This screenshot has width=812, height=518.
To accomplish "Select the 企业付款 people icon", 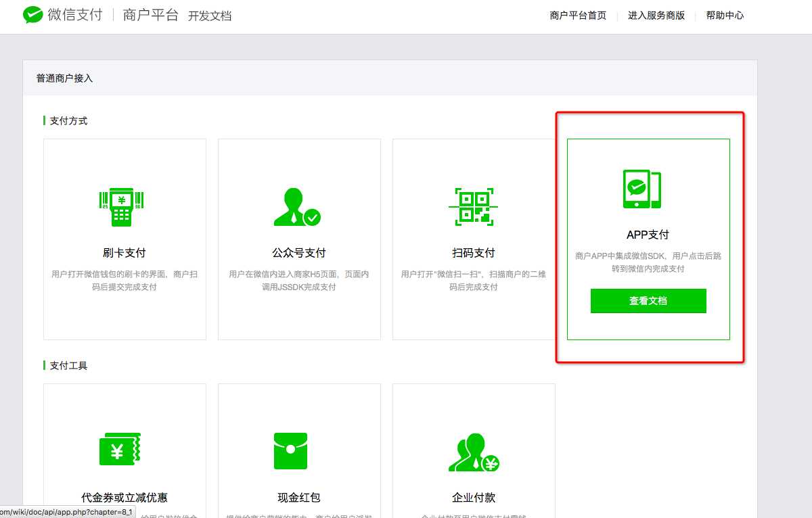I will [474, 452].
